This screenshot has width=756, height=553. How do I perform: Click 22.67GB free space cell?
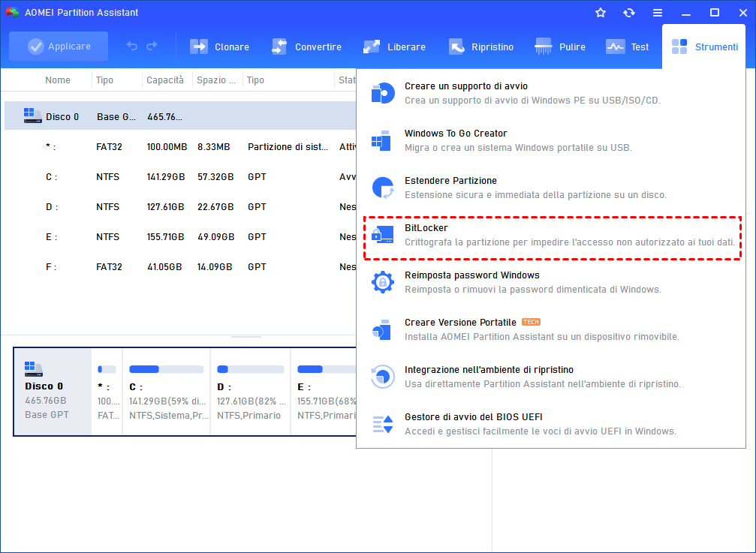click(215, 206)
